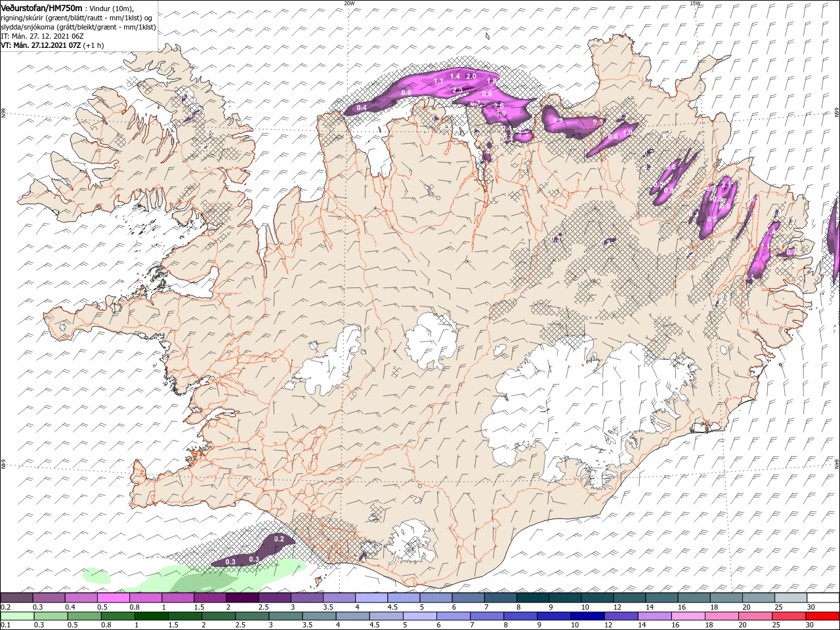Click the 'IT: Mán. 27. 12. 2021 06Z' line
The width and height of the screenshot is (840, 630).
tap(42, 36)
